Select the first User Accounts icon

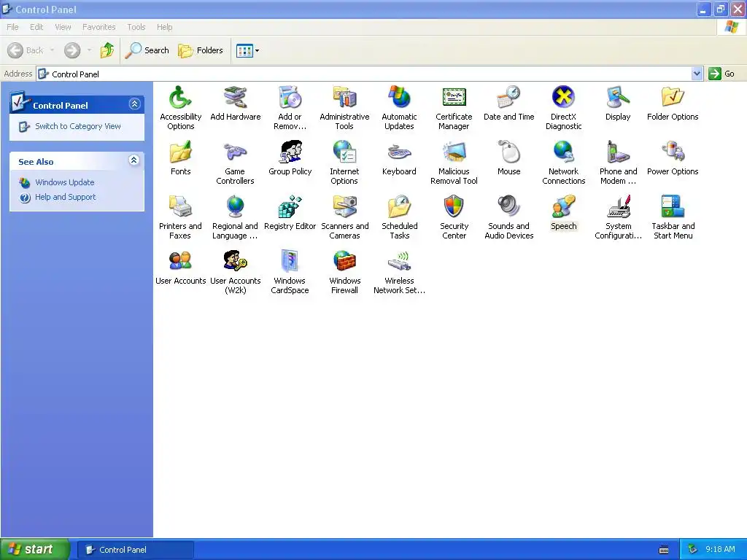coord(181,268)
